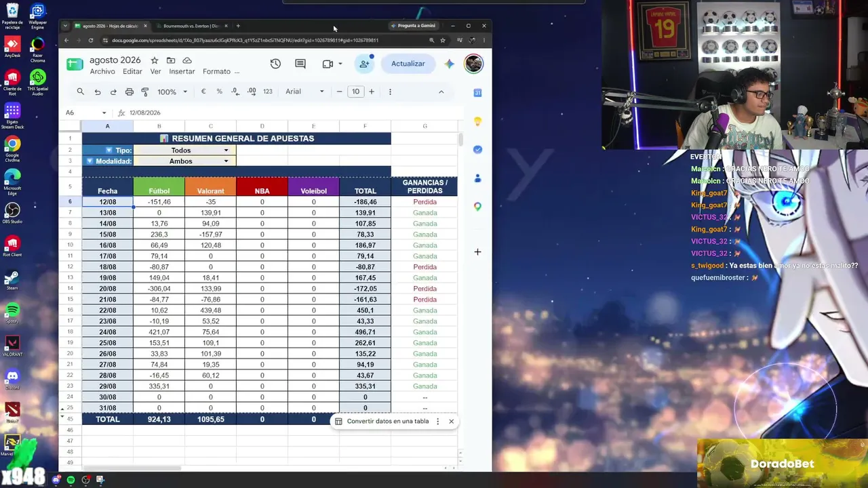
Task: Open the Editar menu
Action: point(132,72)
